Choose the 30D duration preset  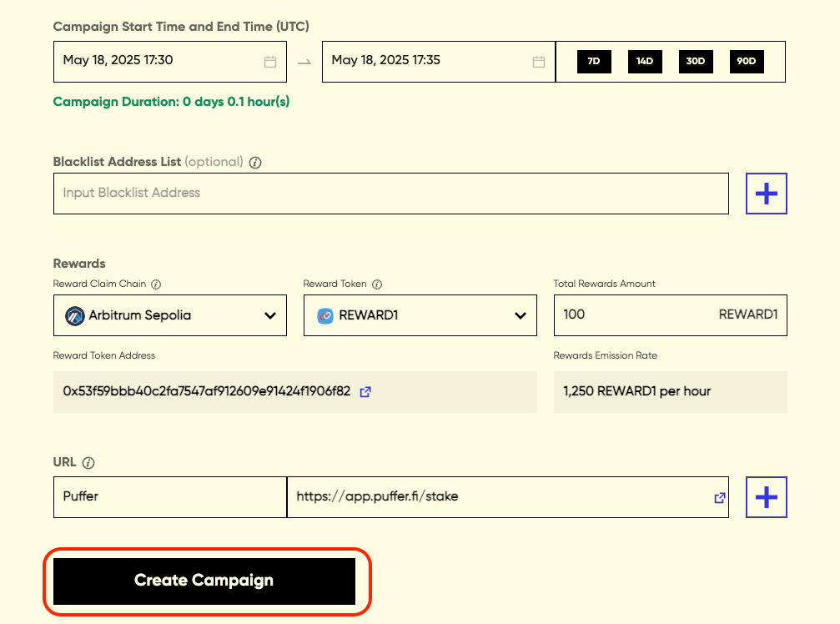tap(696, 62)
